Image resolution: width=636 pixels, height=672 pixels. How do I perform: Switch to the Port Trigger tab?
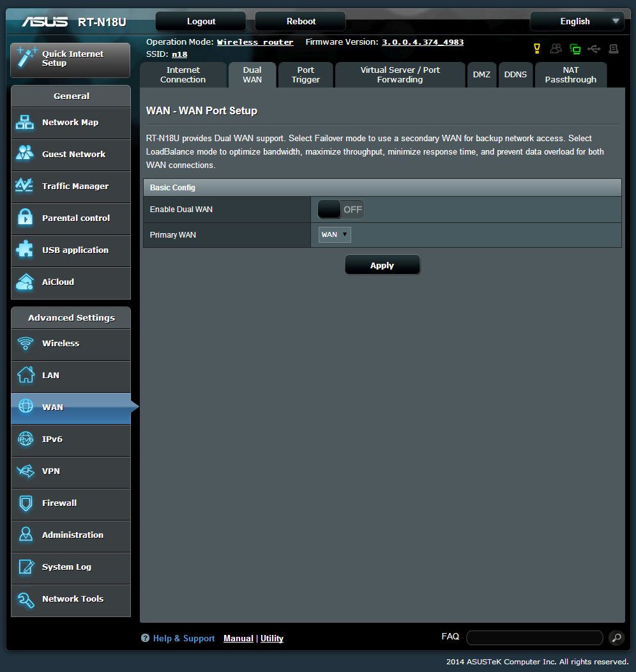306,75
